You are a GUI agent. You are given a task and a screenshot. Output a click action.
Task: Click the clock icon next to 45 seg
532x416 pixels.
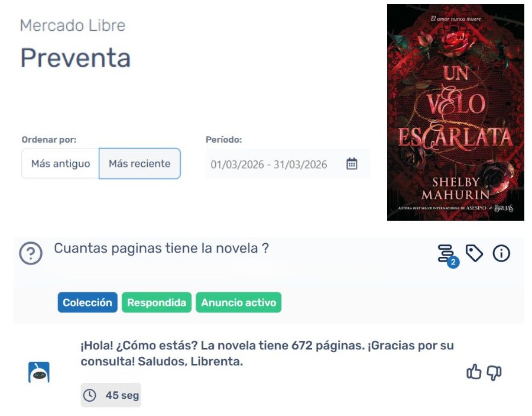(x=90, y=395)
